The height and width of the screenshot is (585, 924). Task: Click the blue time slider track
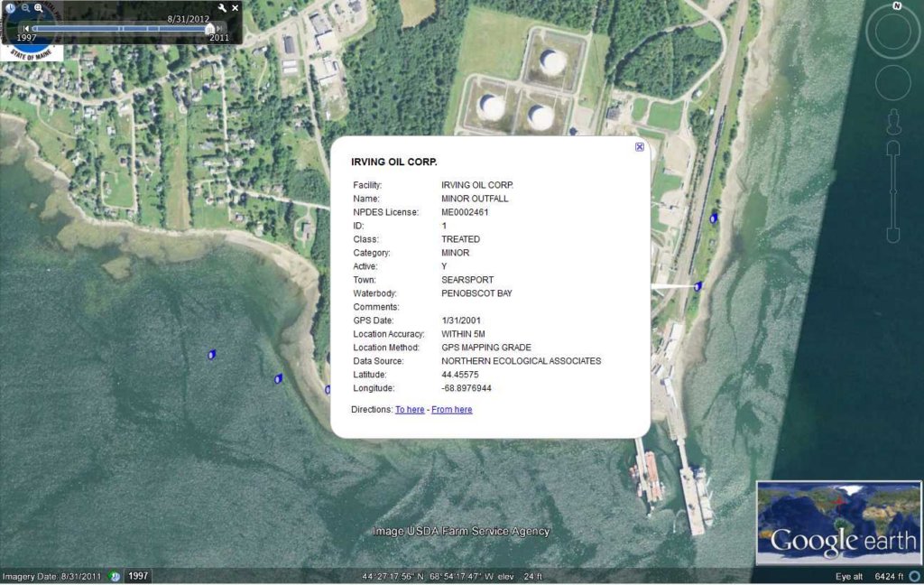tap(121, 28)
